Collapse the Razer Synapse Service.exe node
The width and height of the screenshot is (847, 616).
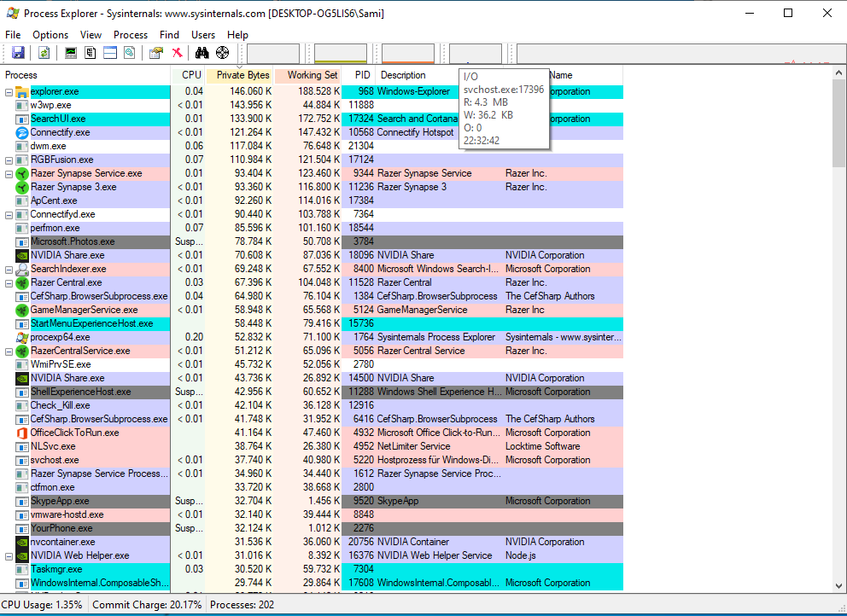coord(9,174)
